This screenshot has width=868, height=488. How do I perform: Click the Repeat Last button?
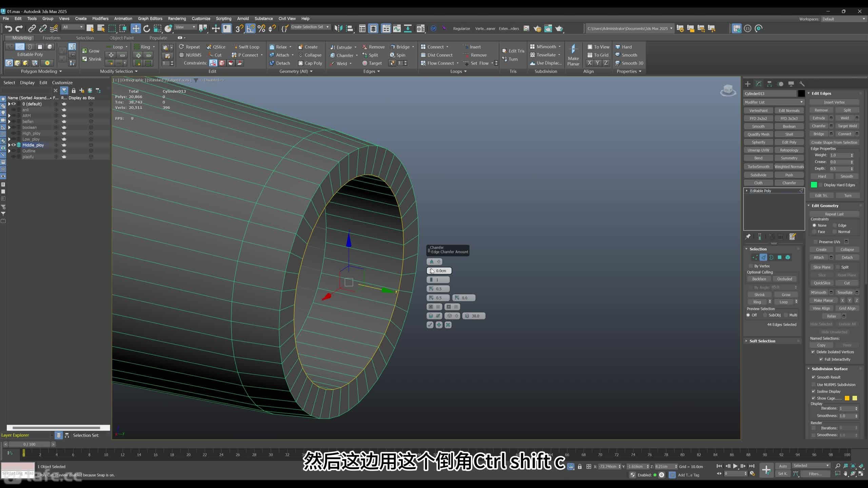[x=834, y=214]
